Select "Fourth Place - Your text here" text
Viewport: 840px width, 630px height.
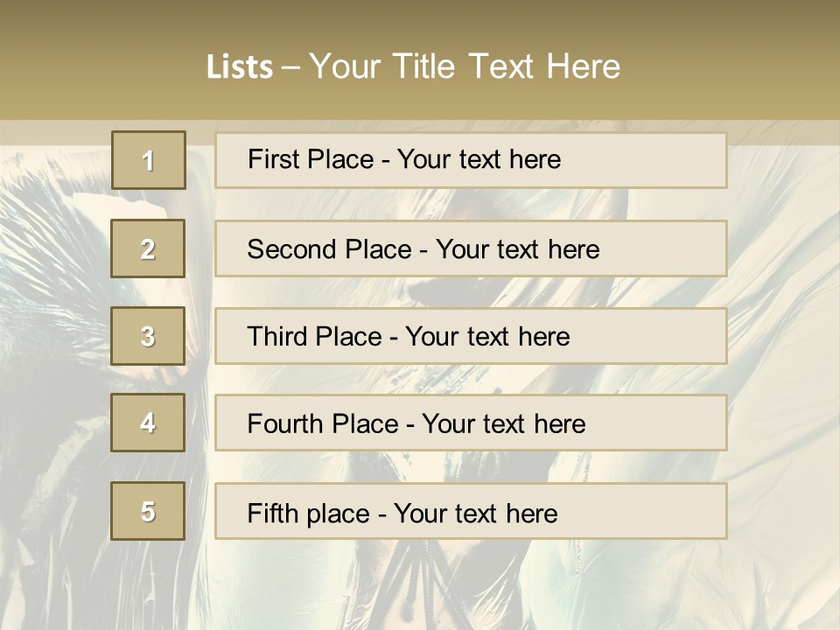416,424
